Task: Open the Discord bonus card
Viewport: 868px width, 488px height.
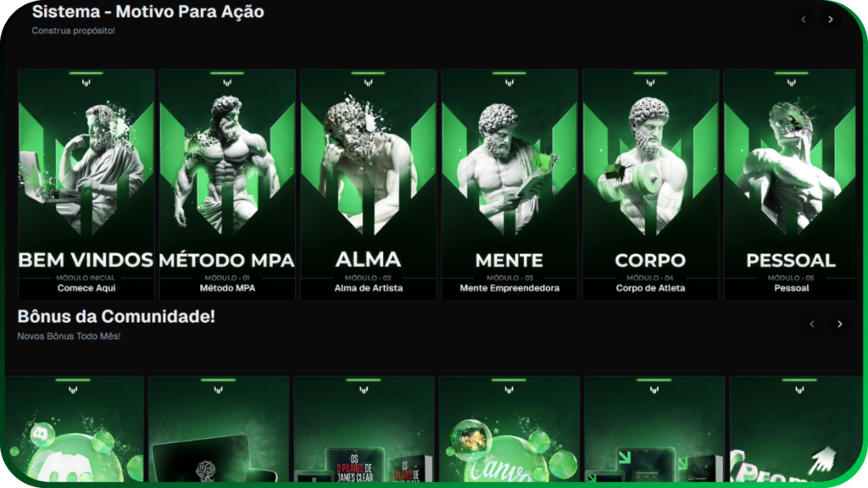Action: click(75, 430)
